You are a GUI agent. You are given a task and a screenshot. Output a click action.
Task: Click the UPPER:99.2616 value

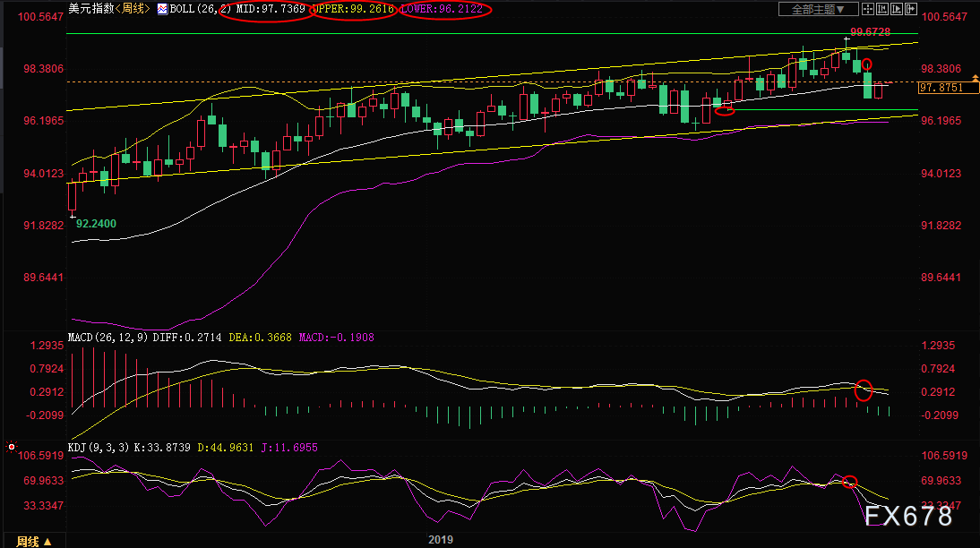pyautogui.click(x=353, y=9)
